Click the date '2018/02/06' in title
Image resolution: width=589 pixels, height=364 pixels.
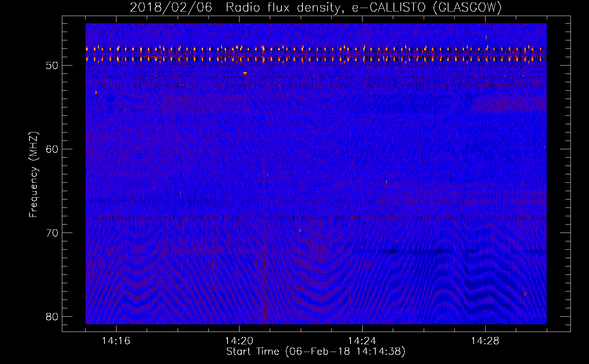coord(171,7)
